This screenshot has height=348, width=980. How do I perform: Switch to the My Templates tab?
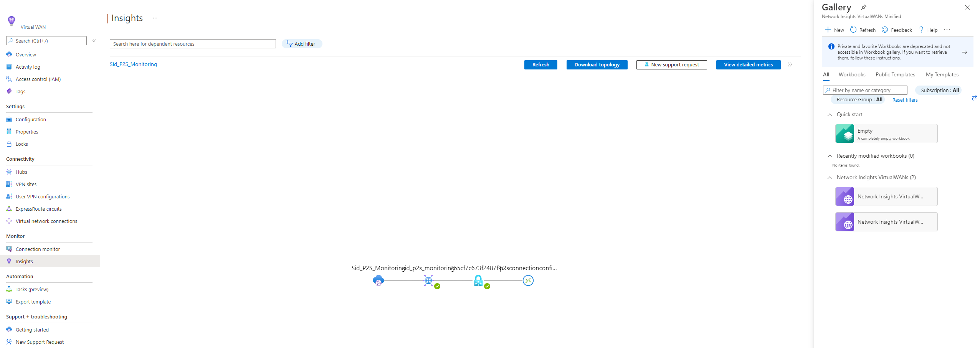click(x=942, y=74)
